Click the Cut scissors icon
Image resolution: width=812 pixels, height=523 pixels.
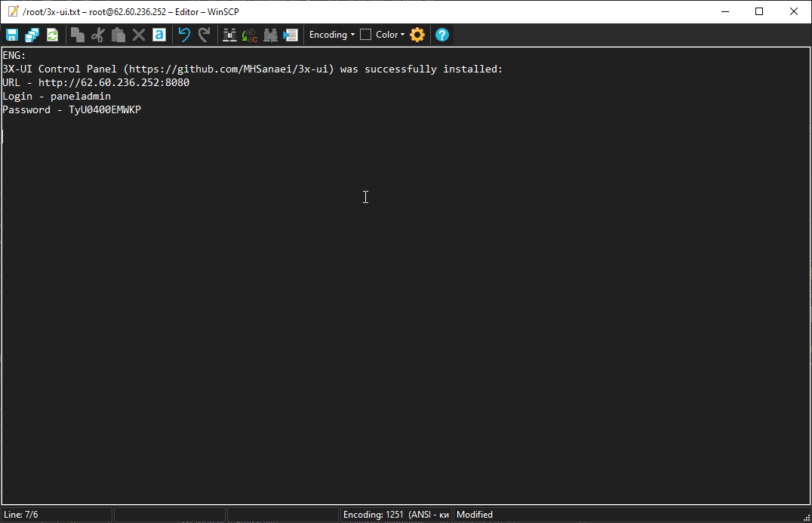98,35
